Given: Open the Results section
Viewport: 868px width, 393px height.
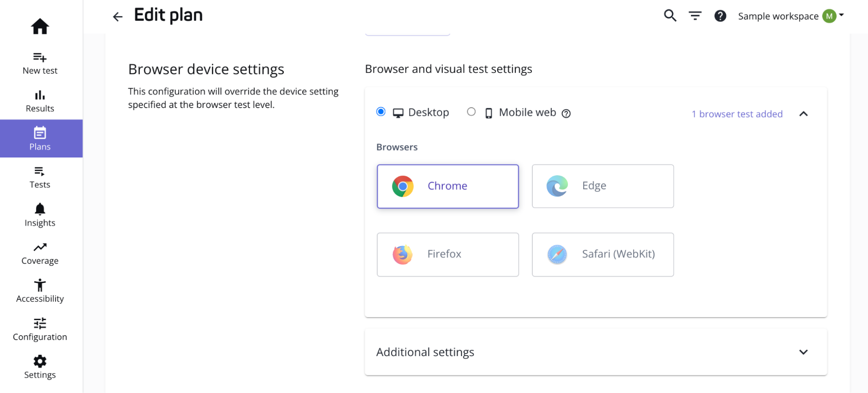Looking at the screenshot, I should coord(40,101).
